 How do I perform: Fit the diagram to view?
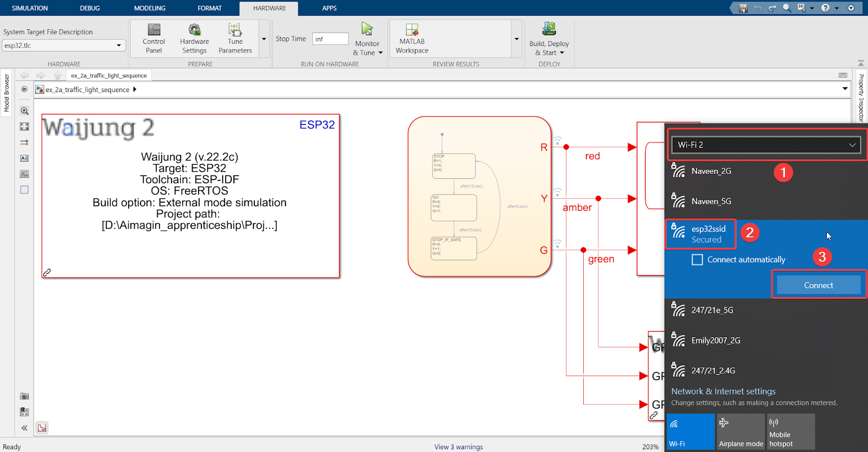[24, 126]
